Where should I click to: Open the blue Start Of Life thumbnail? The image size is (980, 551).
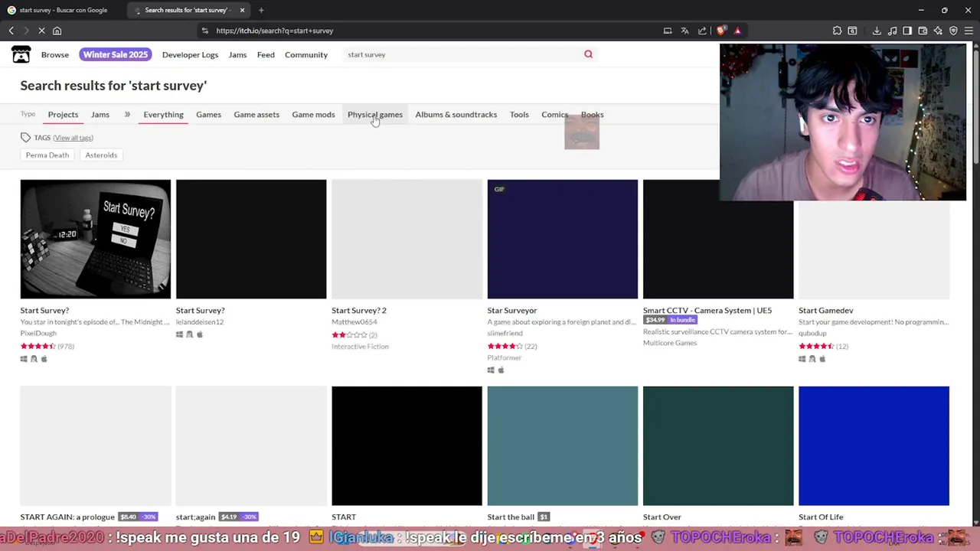[x=874, y=445]
